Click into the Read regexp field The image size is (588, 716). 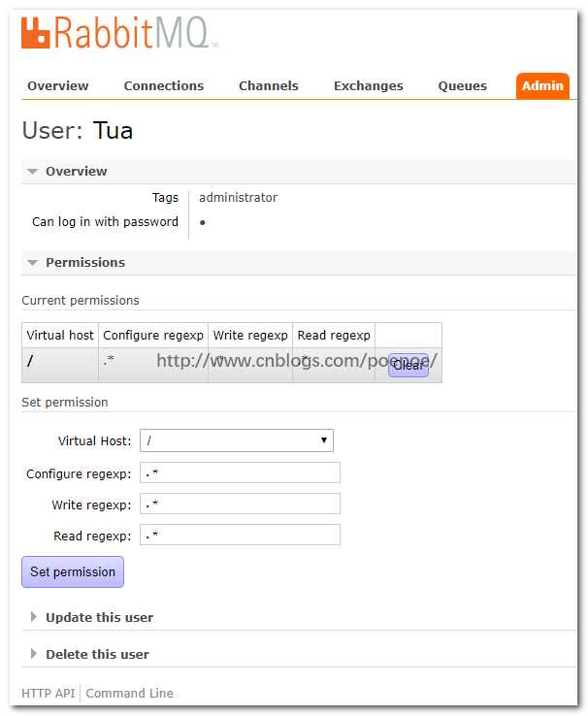point(240,535)
